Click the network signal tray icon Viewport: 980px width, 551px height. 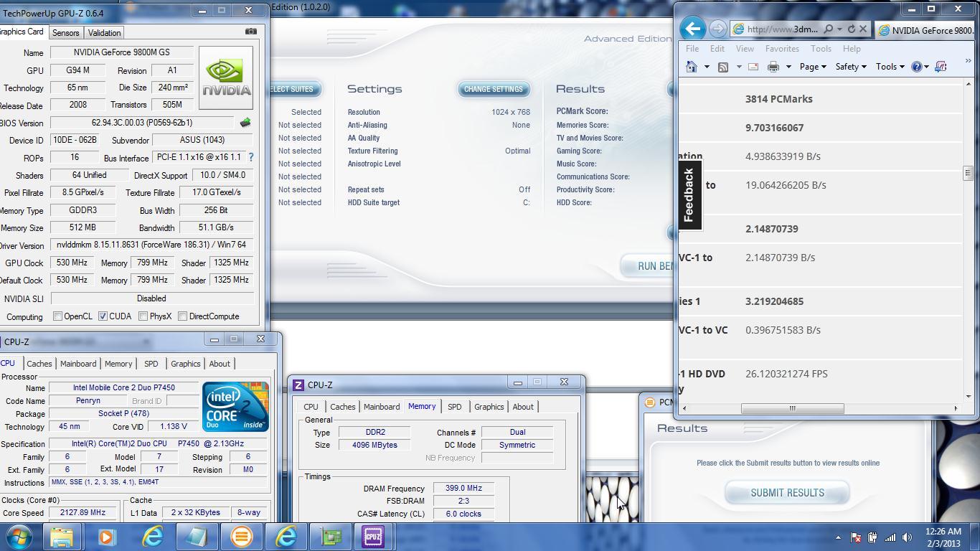click(890, 537)
